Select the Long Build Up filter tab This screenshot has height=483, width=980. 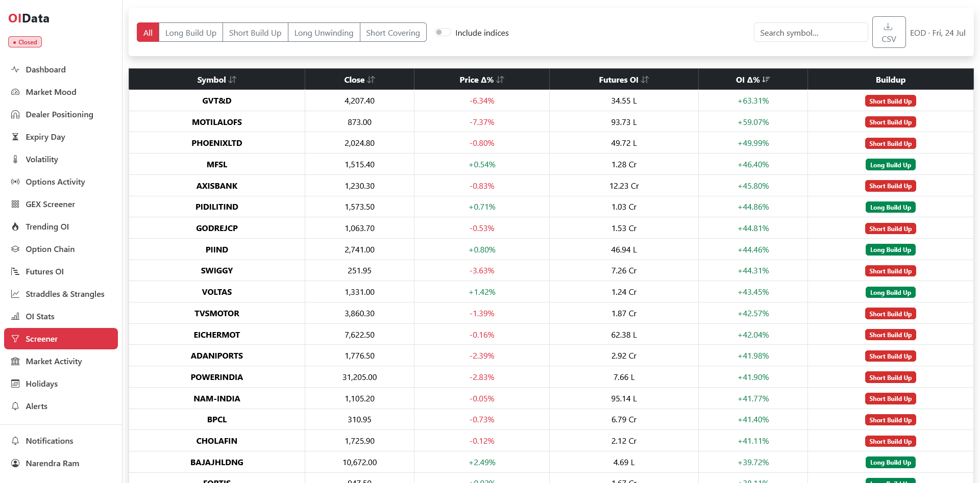[x=191, y=32]
